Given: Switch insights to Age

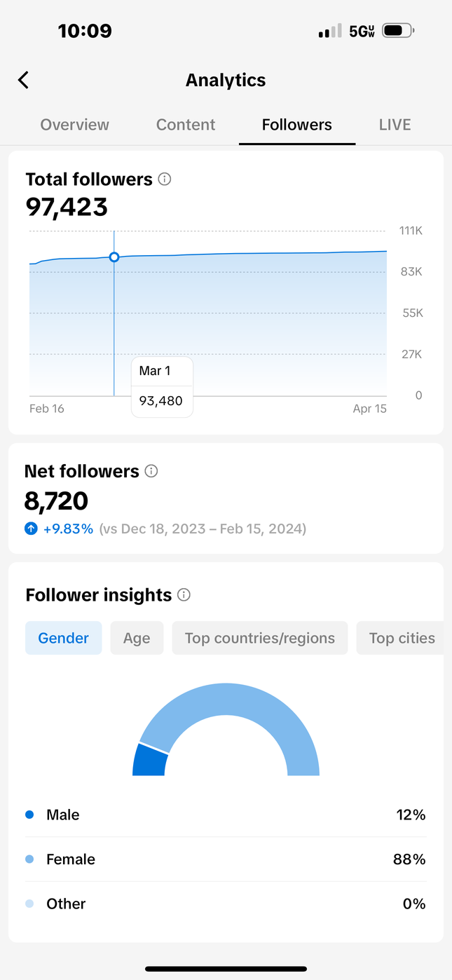Looking at the screenshot, I should click(x=137, y=638).
